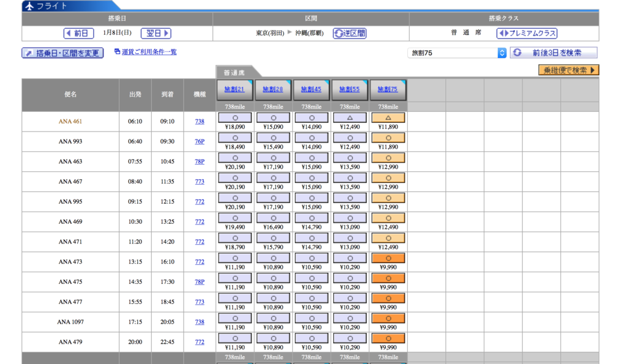Open 旅割28 fare column header

point(272,89)
